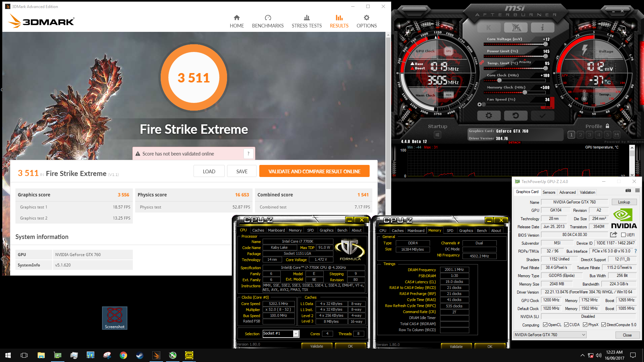This screenshot has height=362, width=644.
Task: Click the GPU-Z screenshot camera icon
Action: (x=628, y=191)
